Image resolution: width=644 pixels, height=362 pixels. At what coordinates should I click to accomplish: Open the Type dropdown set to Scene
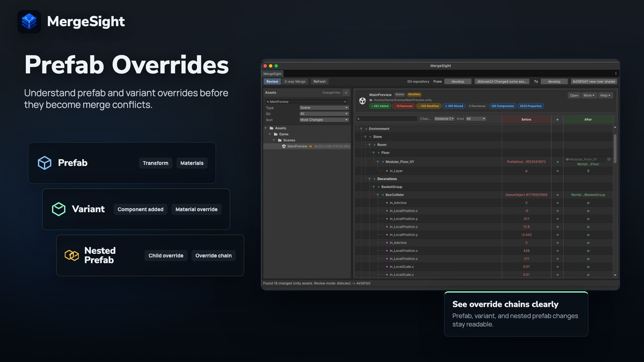pyautogui.click(x=324, y=108)
